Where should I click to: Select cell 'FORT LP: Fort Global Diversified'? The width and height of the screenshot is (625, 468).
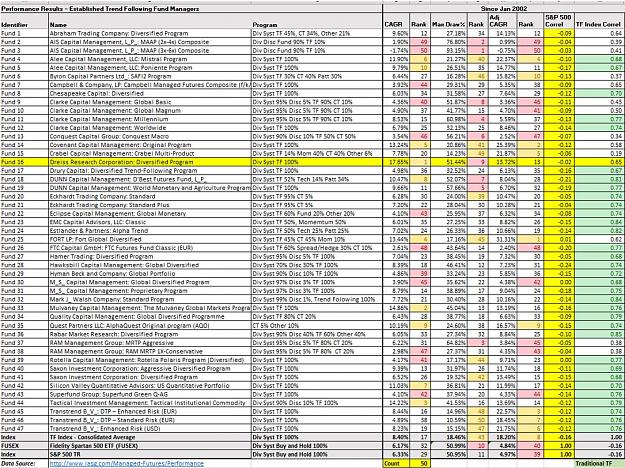click(x=150, y=240)
